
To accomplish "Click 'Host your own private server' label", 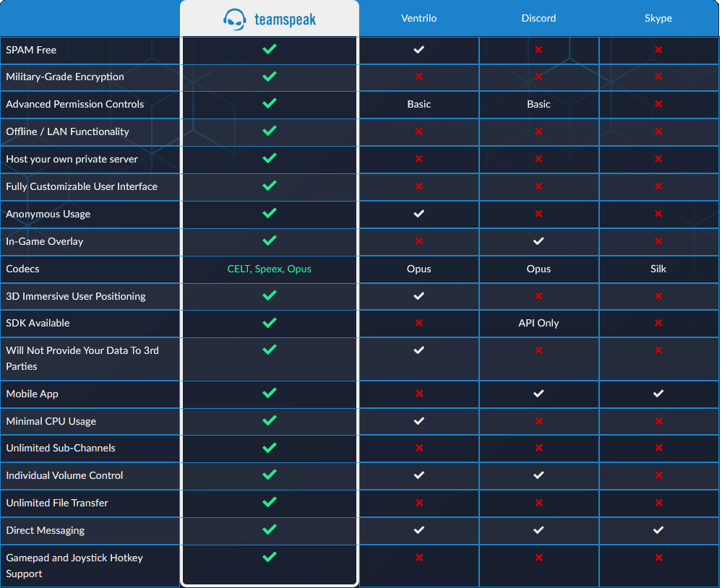I will (x=72, y=159).
